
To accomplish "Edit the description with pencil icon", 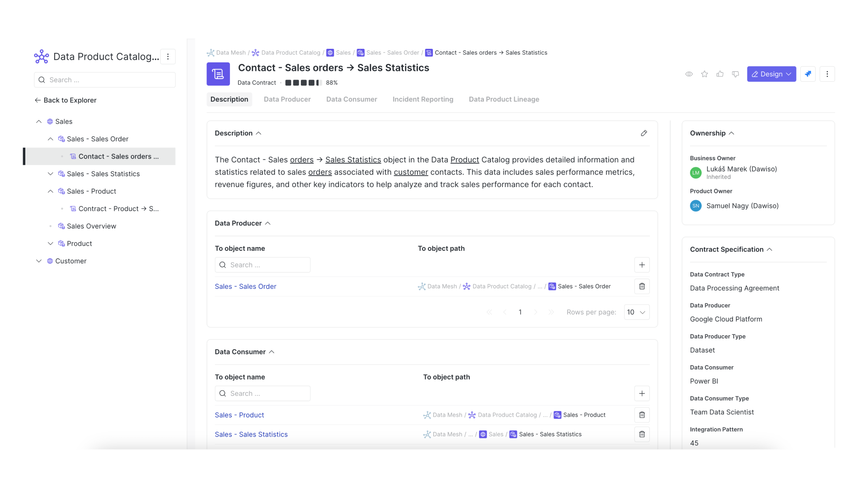I will (644, 133).
